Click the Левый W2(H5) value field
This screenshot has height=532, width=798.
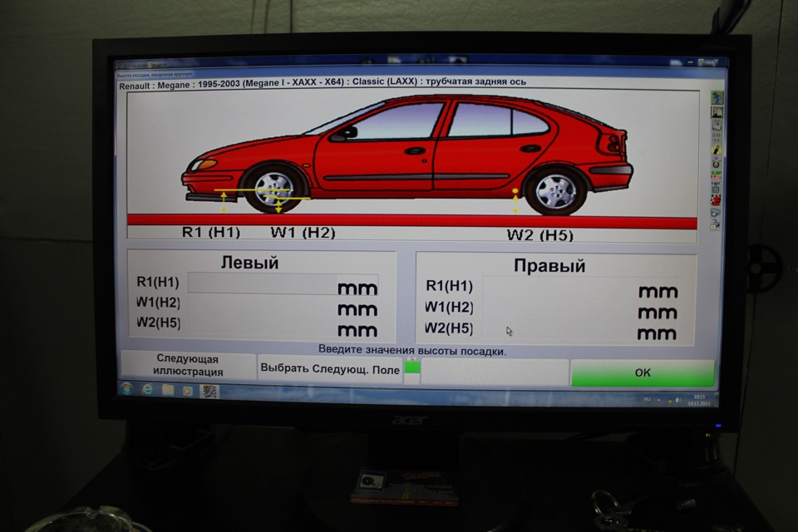tap(283, 327)
